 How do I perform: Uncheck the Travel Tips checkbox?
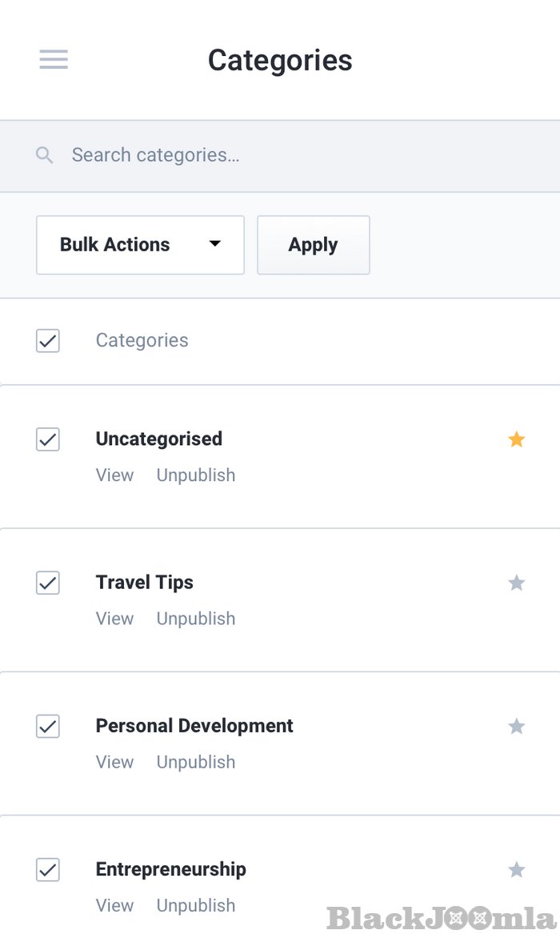[x=47, y=583]
